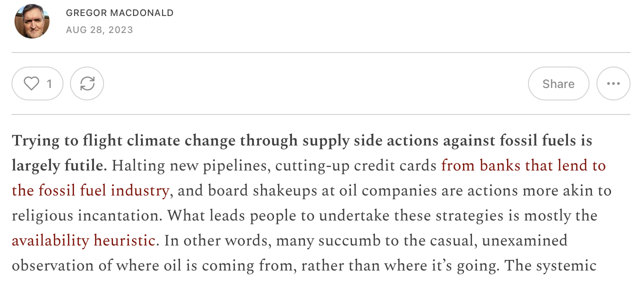
Task: Open the "availability heuristic" link
Action: [x=83, y=240]
